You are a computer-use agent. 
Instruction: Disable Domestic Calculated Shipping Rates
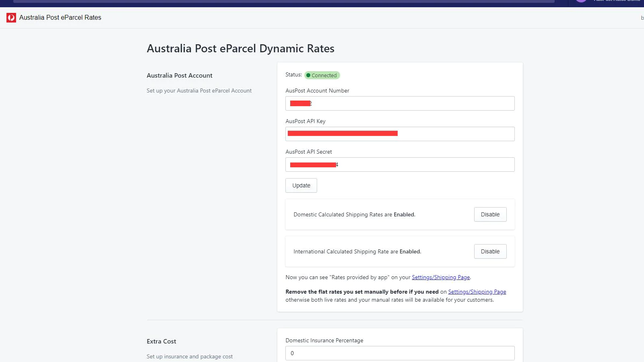[490, 214]
